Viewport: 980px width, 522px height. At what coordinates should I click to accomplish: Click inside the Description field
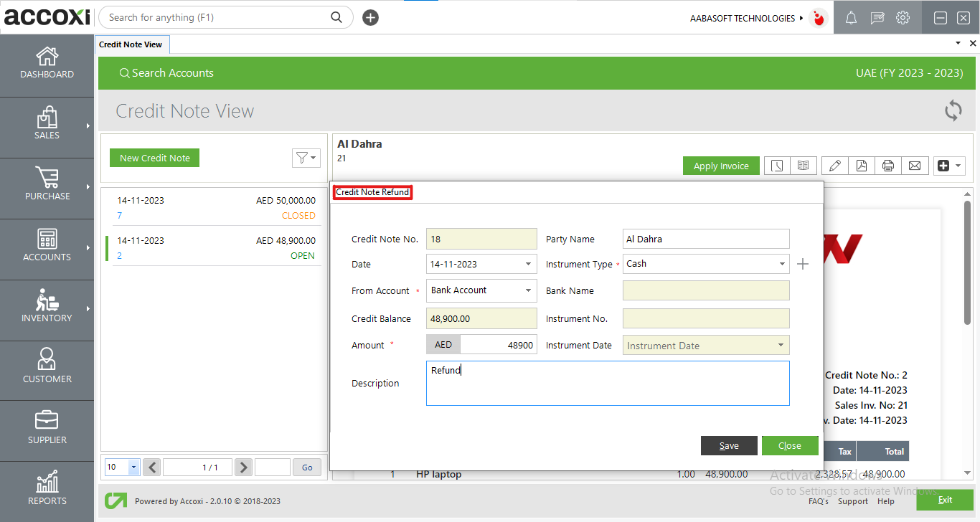608,383
